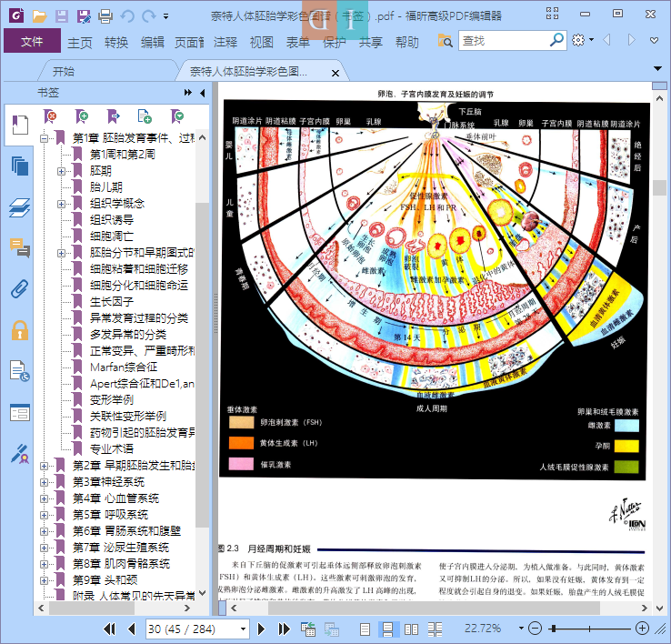The image size is (671, 644).
Task: Click the Print icon in title bar
Action: point(105,16)
